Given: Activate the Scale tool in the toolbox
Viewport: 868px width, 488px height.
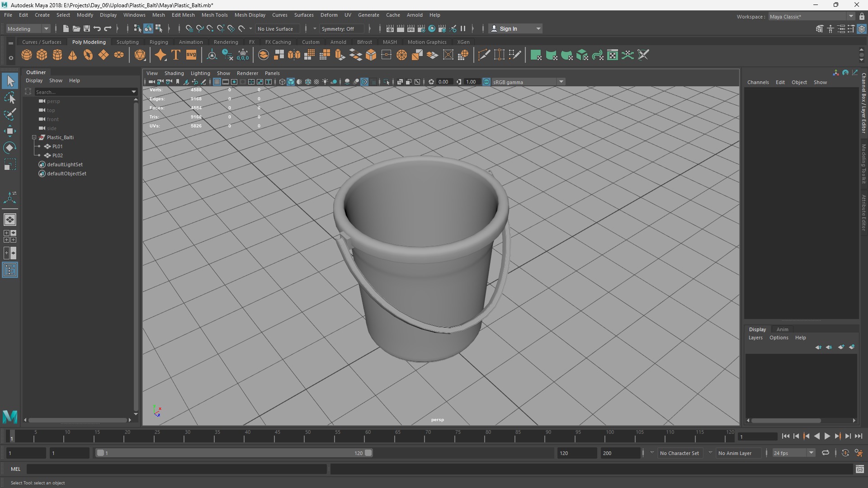Looking at the screenshot, I should (10, 164).
